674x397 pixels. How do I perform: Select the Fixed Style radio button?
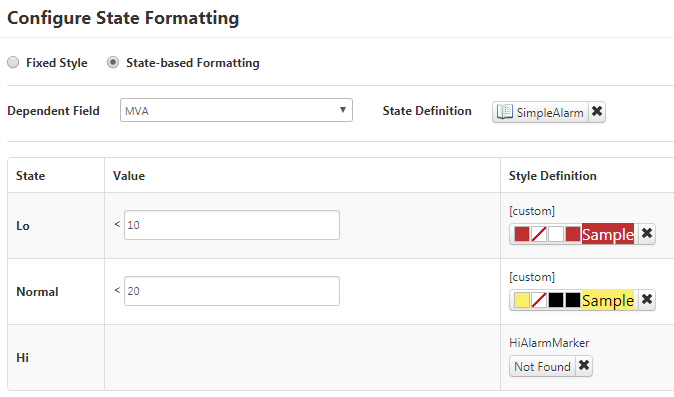(13, 62)
